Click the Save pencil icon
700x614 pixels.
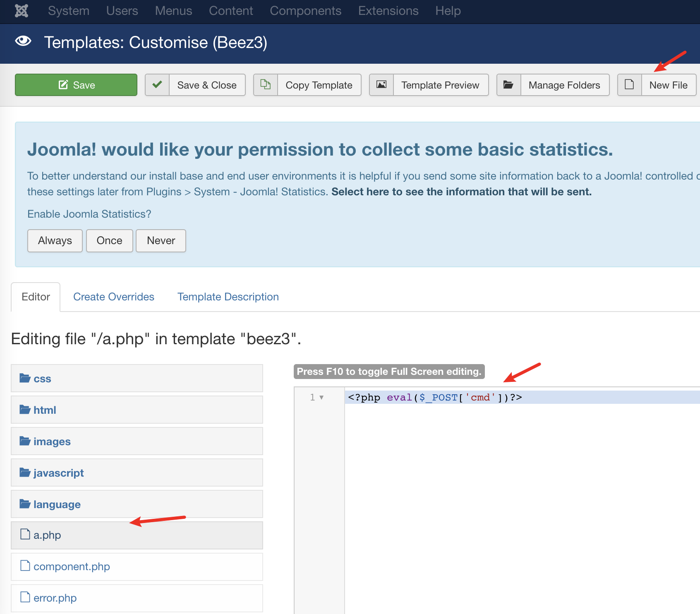(63, 85)
